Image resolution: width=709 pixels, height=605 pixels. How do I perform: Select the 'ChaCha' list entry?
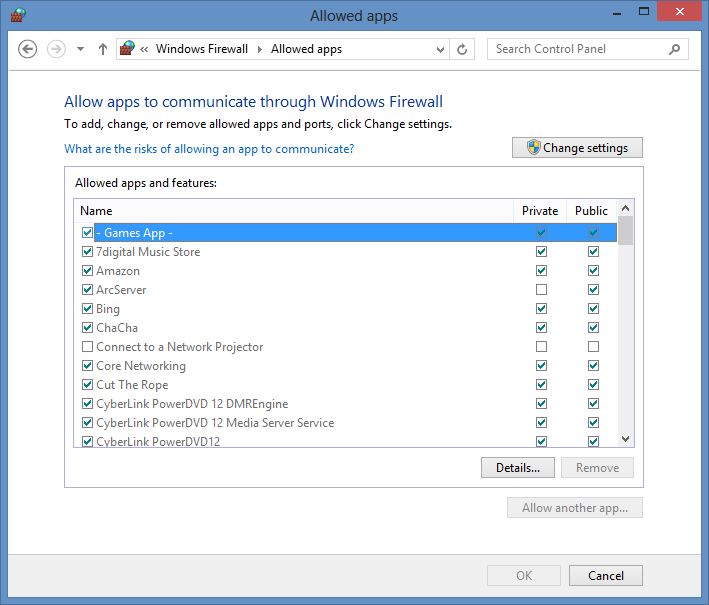click(117, 328)
